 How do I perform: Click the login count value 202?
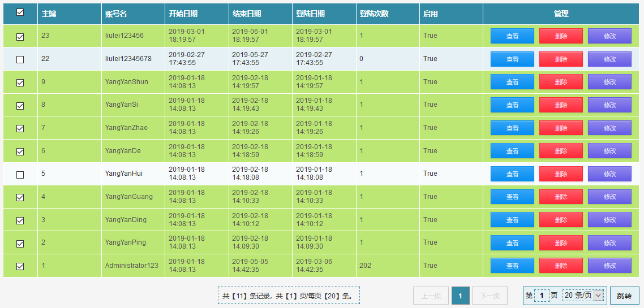pos(365,266)
